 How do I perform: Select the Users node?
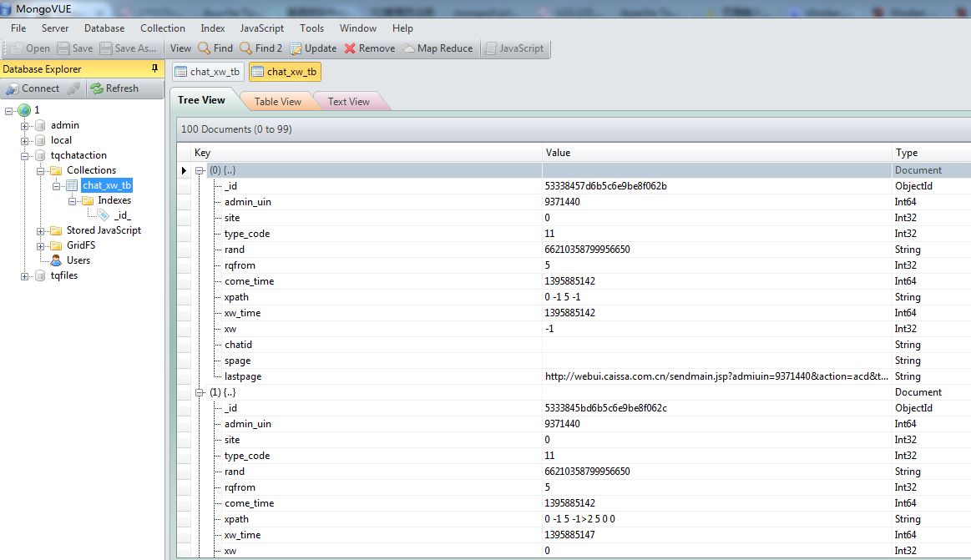coord(78,260)
